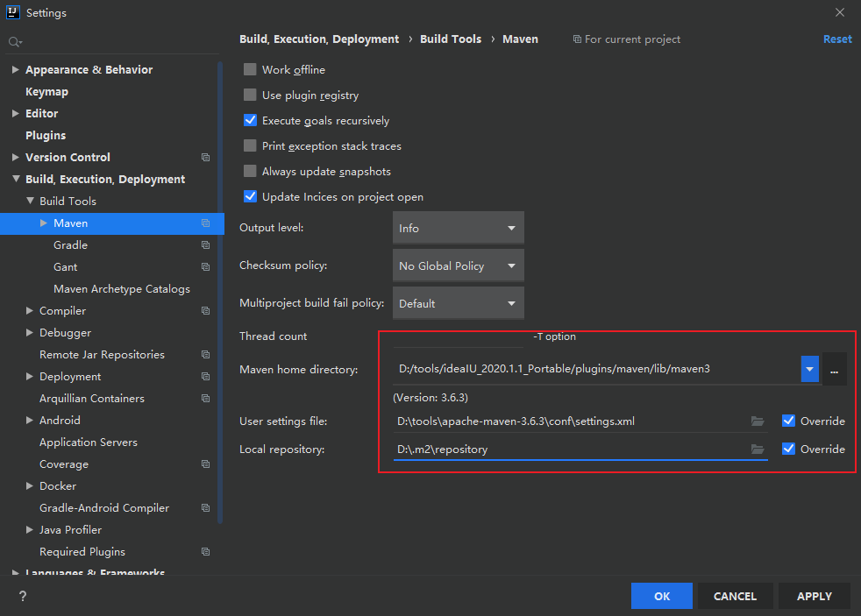The height and width of the screenshot is (616, 861).
Task: Click the settings tree vertical scrollbar
Action: click(220, 292)
